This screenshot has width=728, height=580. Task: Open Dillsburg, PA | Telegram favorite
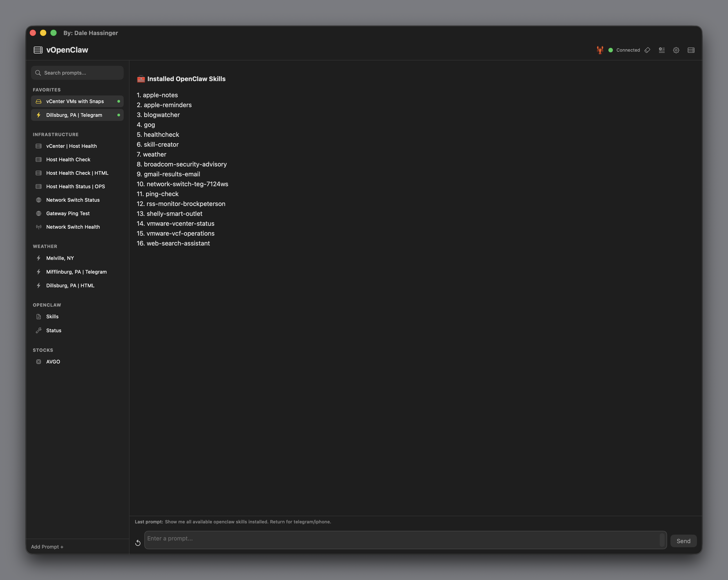point(74,115)
